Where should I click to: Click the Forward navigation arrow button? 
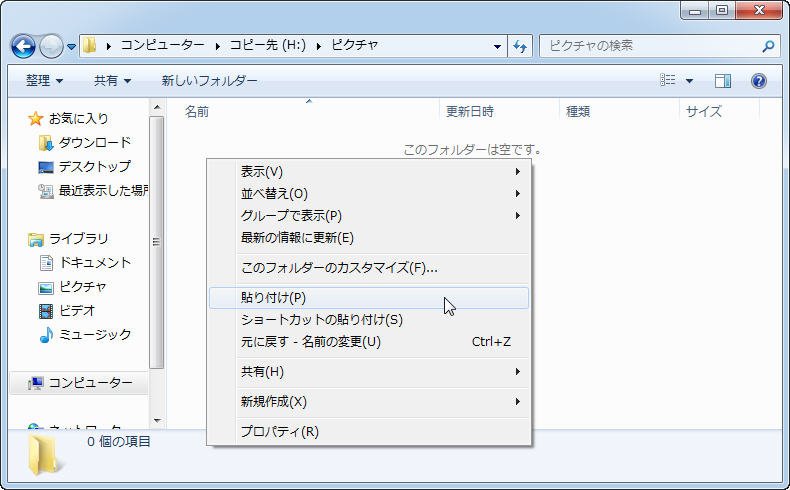tap(51, 47)
